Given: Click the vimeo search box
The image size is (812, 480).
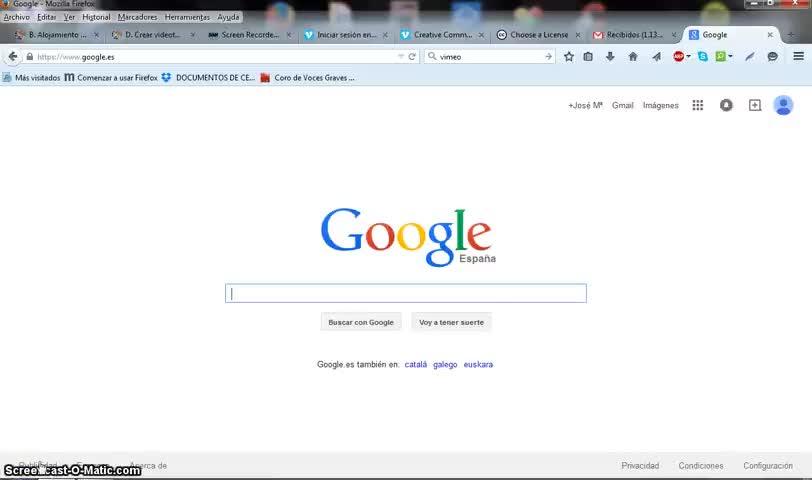Looking at the screenshot, I should click(489, 56).
